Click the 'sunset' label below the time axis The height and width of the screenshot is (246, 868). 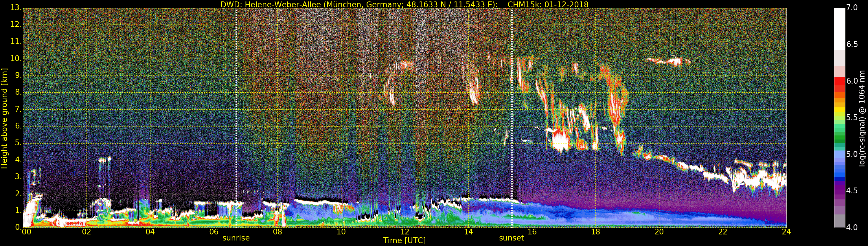coord(512,238)
